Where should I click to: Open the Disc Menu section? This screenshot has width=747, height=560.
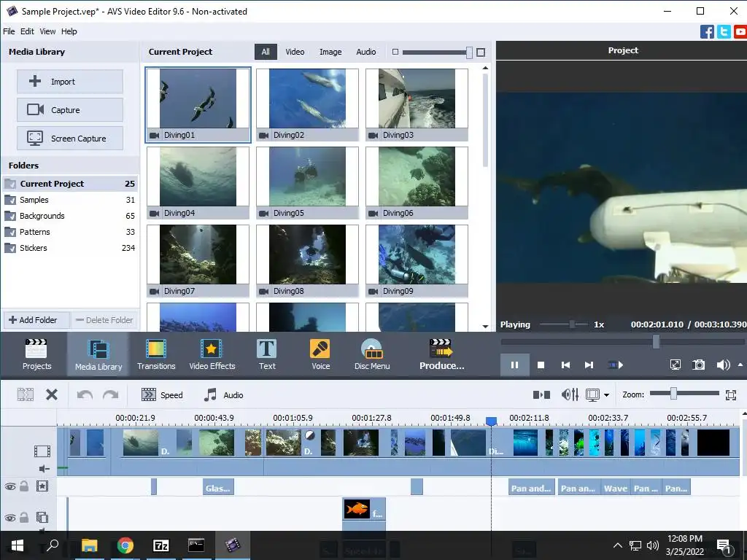[x=372, y=354]
